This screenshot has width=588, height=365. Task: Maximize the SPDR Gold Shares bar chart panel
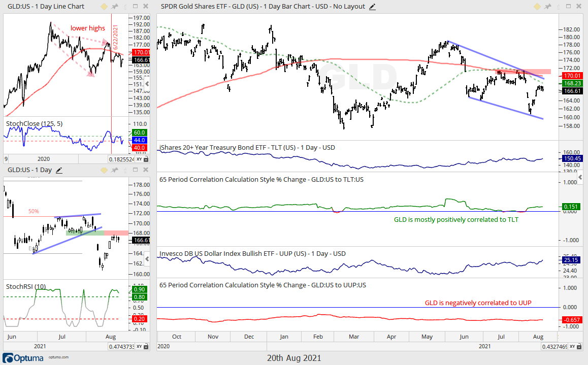click(x=569, y=7)
